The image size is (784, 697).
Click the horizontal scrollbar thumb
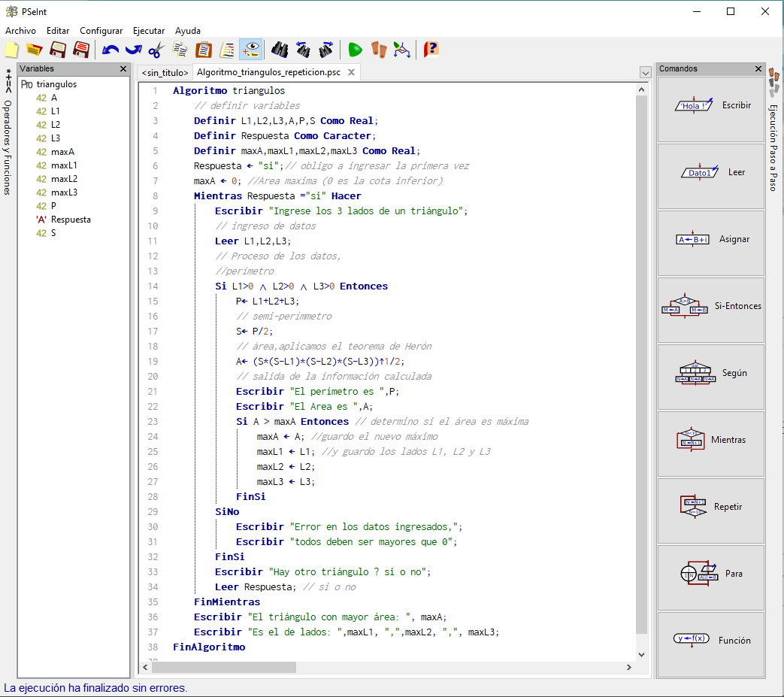pos(224,667)
